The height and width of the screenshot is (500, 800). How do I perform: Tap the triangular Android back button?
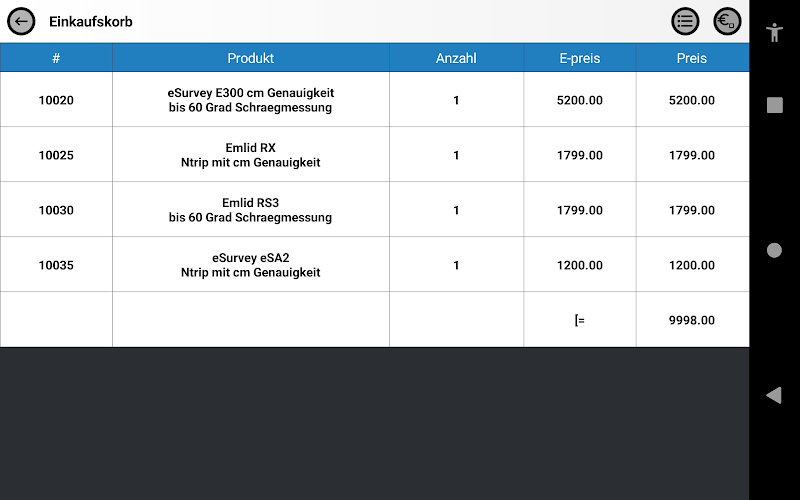(774, 395)
